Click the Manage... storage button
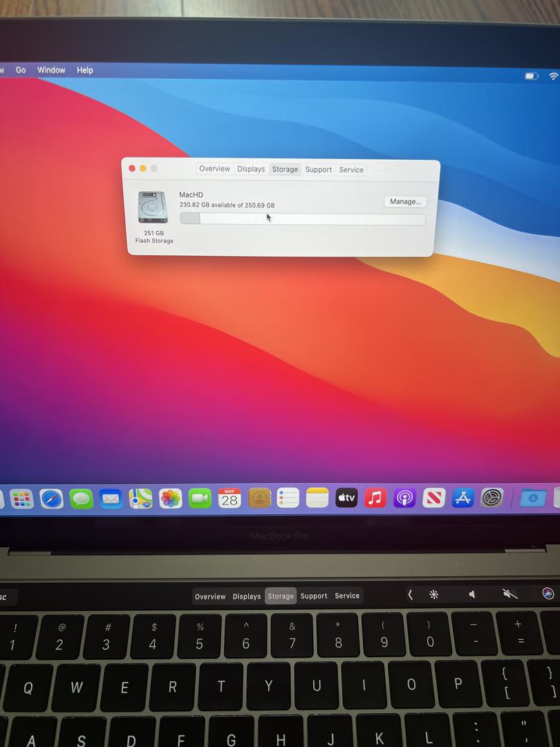This screenshot has width=560, height=747. click(x=405, y=201)
